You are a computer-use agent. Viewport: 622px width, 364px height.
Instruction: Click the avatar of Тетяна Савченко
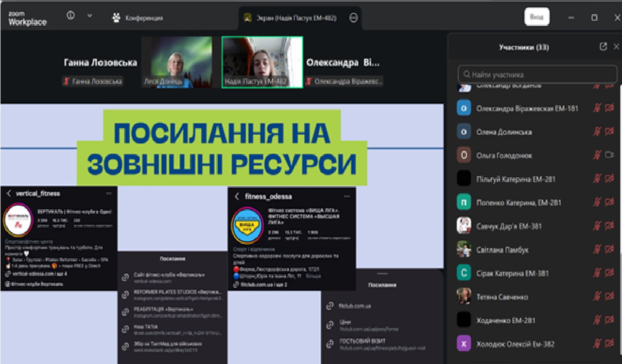[464, 297]
